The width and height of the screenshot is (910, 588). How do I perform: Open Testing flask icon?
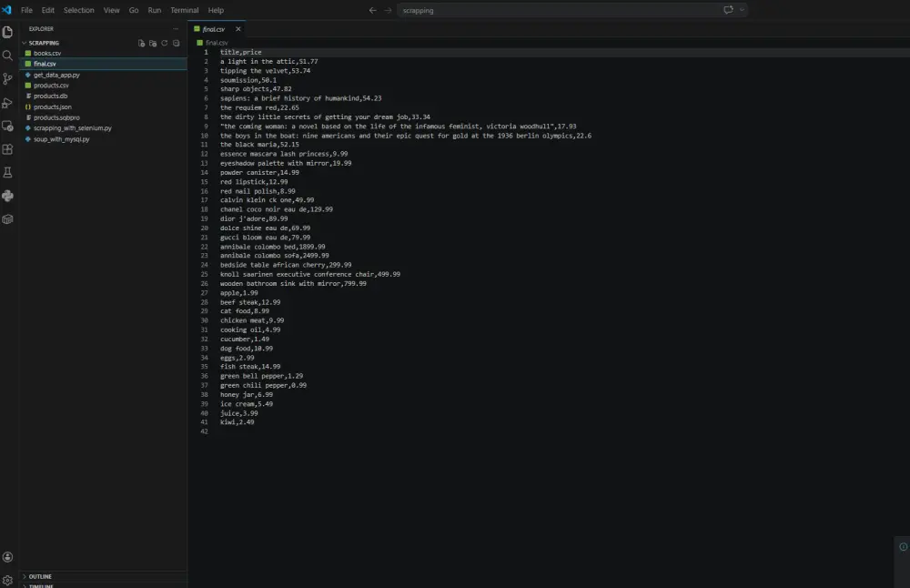click(x=7, y=172)
